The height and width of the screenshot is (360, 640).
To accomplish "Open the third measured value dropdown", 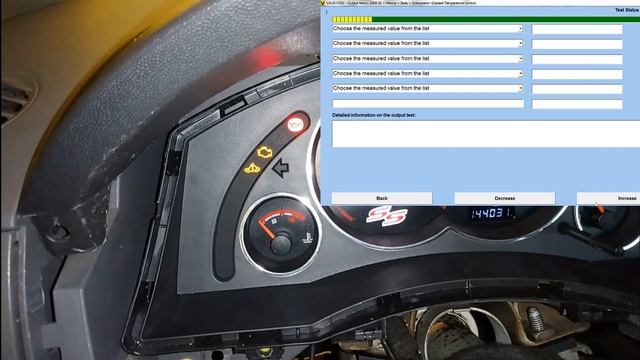I will tap(427, 59).
